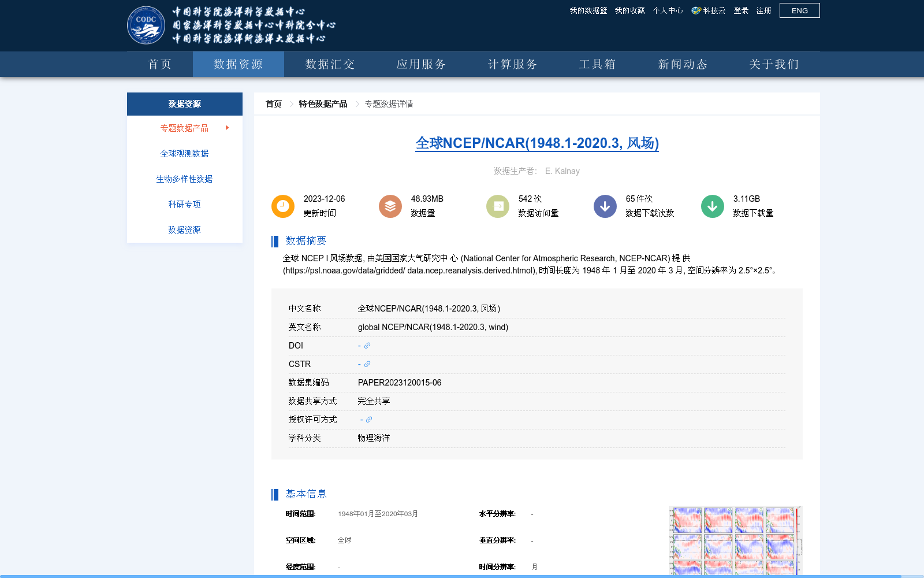
Task: Click the 3.11GB download volume value
Action: coord(747,199)
